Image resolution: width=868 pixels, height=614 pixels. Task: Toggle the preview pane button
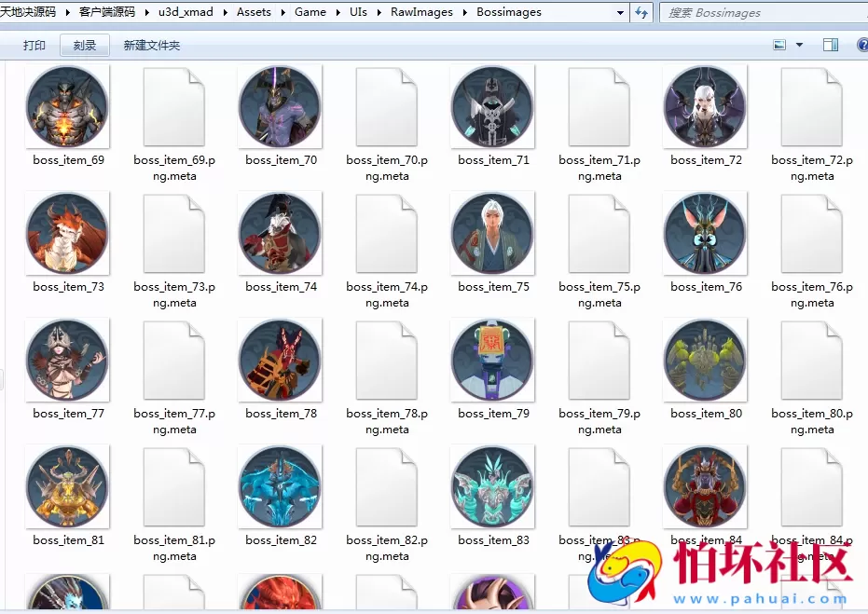click(830, 44)
